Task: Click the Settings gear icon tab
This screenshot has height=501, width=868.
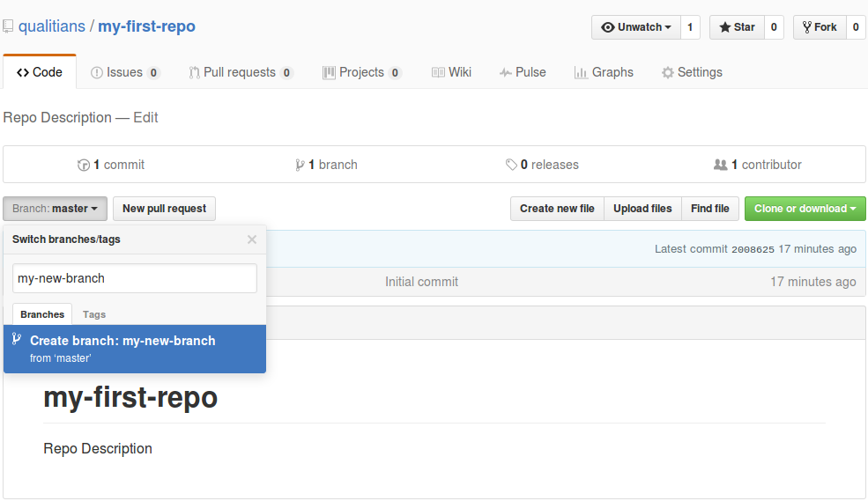Action: [x=668, y=72]
